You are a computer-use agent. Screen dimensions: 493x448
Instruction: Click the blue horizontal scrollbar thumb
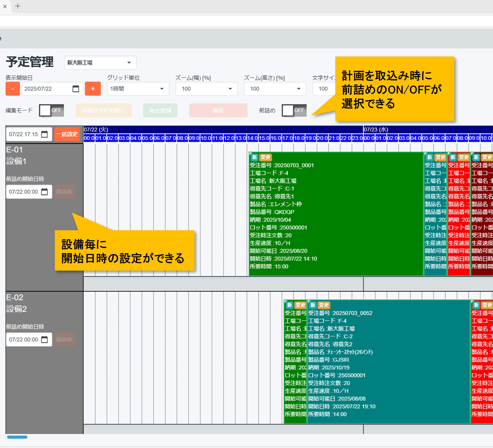(x=17, y=437)
